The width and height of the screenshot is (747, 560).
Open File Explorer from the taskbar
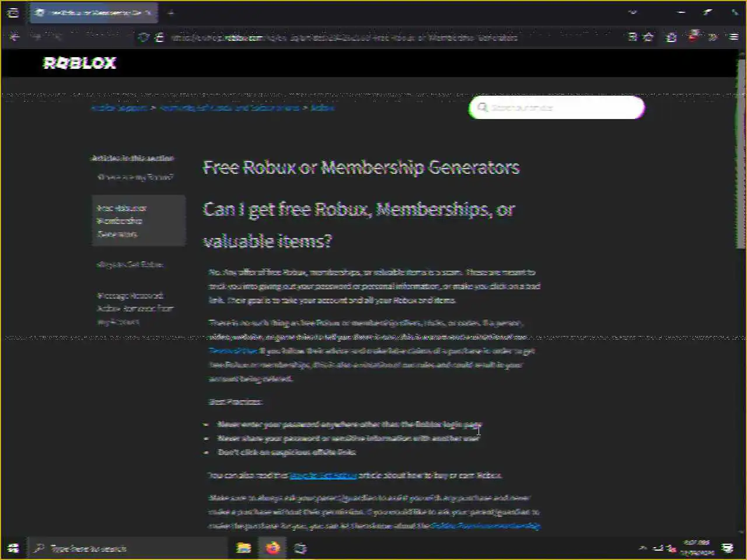243,548
